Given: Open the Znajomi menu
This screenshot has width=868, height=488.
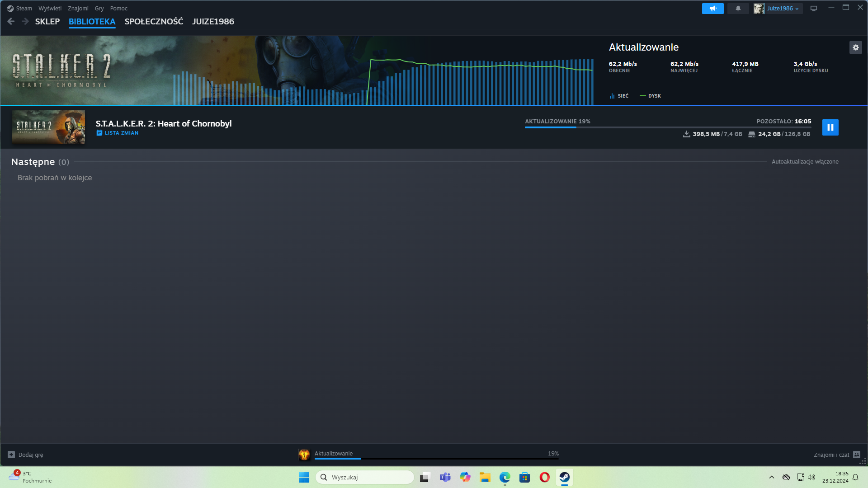Looking at the screenshot, I should [x=78, y=9].
